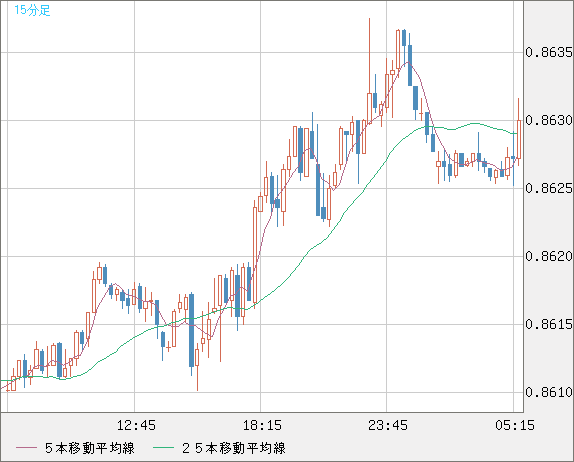Viewport: 574px width, 462px height.
Task: Click the 0.8620 price axis label
Action: [x=549, y=256]
